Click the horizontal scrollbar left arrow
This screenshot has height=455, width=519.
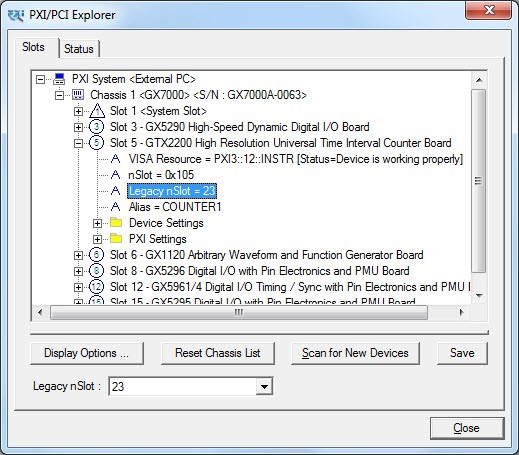coord(40,313)
